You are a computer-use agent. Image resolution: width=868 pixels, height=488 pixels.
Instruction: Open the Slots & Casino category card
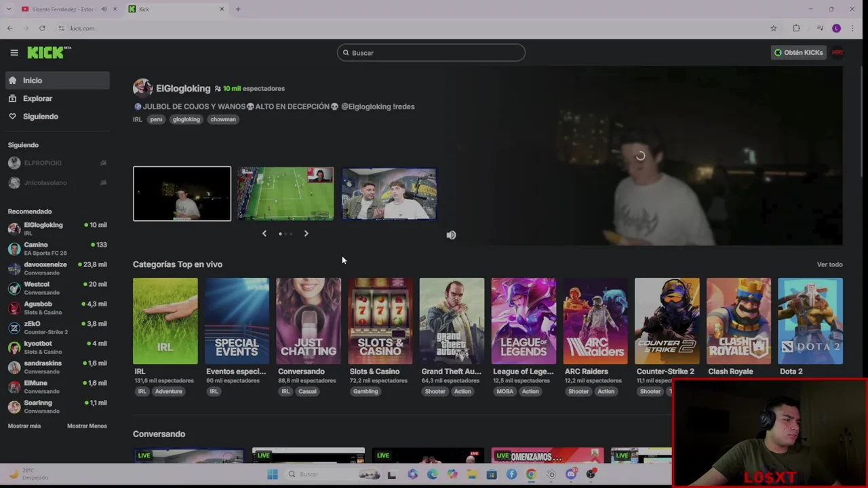point(380,321)
